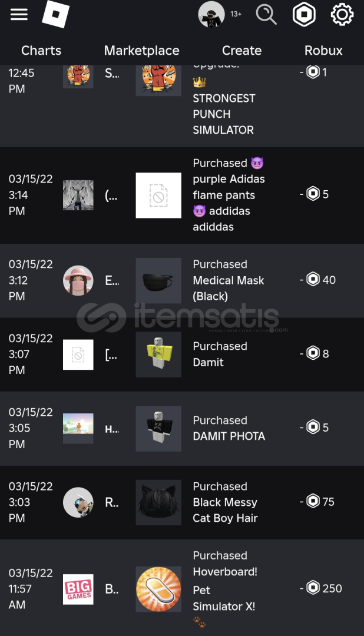The width and height of the screenshot is (364, 636).
Task: Switch to the Charts tab
Action: 41,51
